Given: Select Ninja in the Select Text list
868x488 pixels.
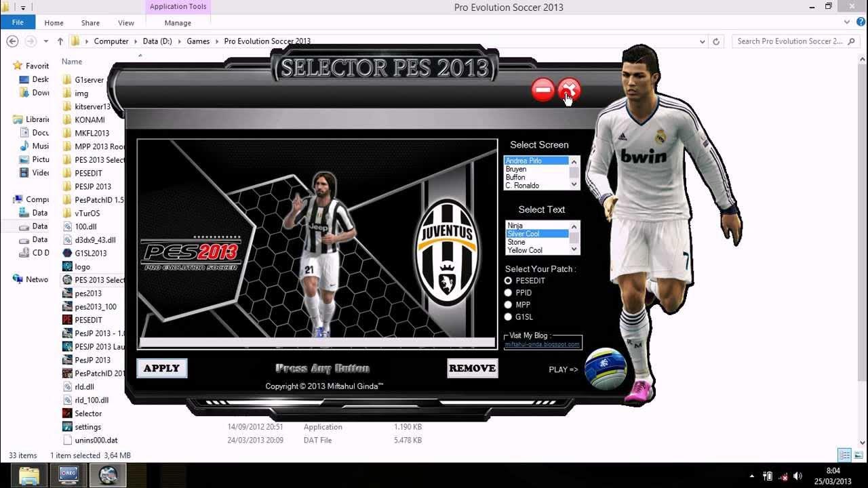Looking at the screenshot, I should (536, 226).
